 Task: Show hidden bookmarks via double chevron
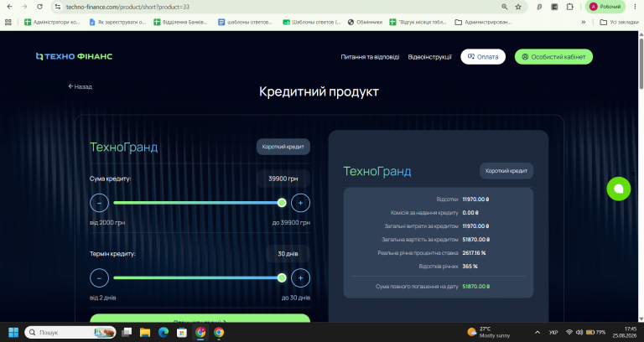point(584,22)
